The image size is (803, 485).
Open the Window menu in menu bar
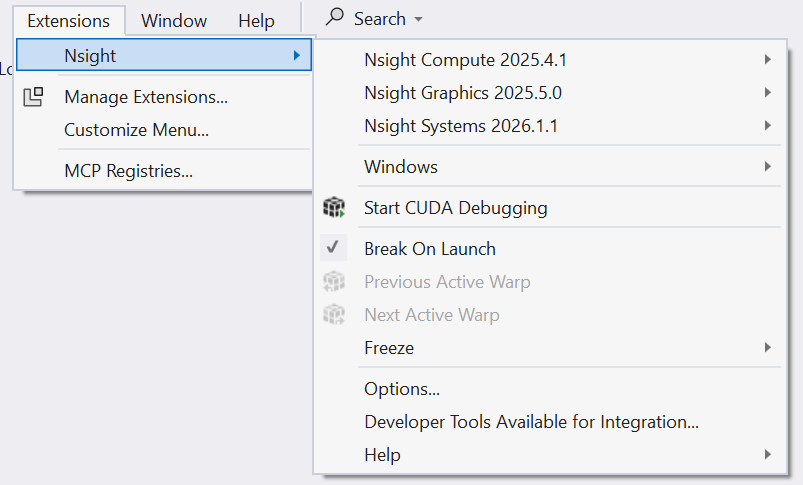point(174,21)
